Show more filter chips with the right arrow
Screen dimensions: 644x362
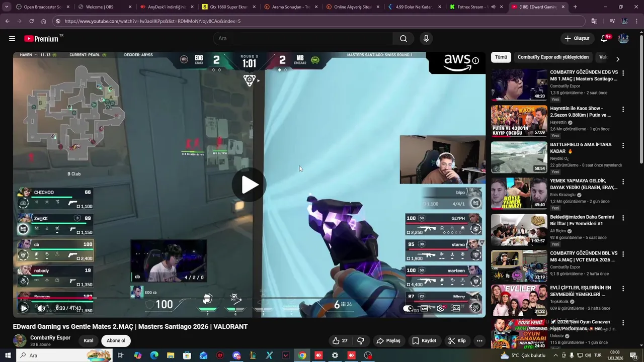(x=618, y=59)
